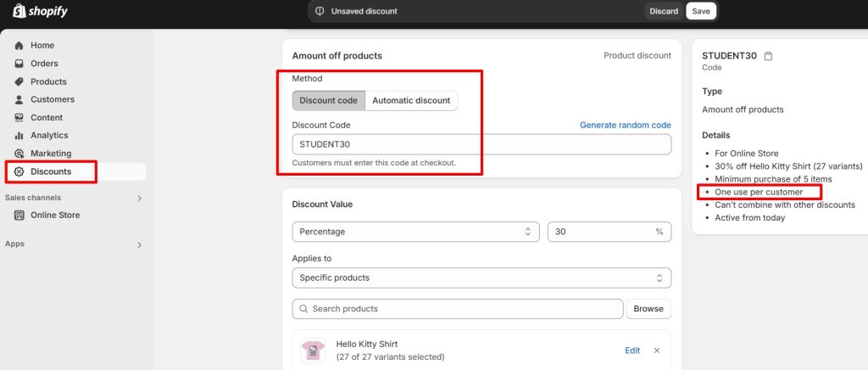This screenshot has width=868, height=370.
Task: Click the Orders icon in sidebar
Action: tap(19, 64)
